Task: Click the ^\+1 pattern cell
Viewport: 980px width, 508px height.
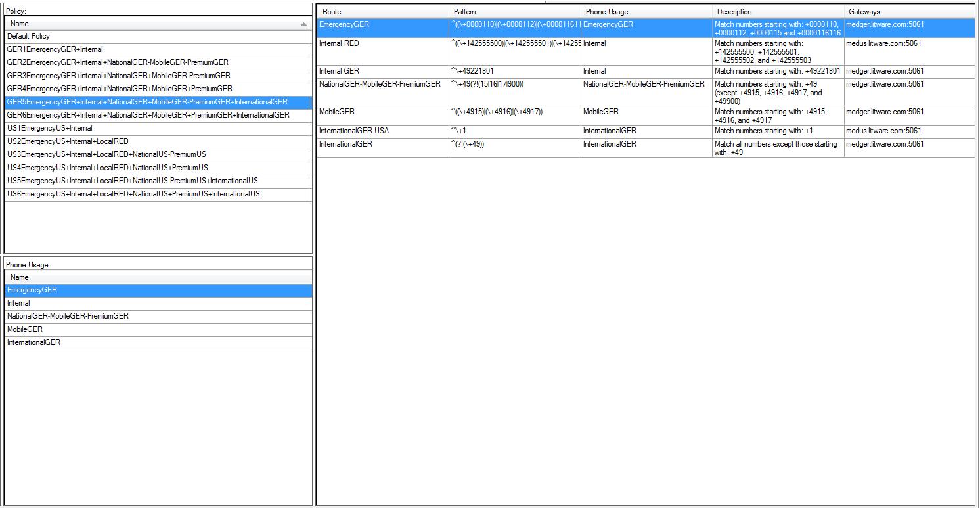Action: click(515, 131)
